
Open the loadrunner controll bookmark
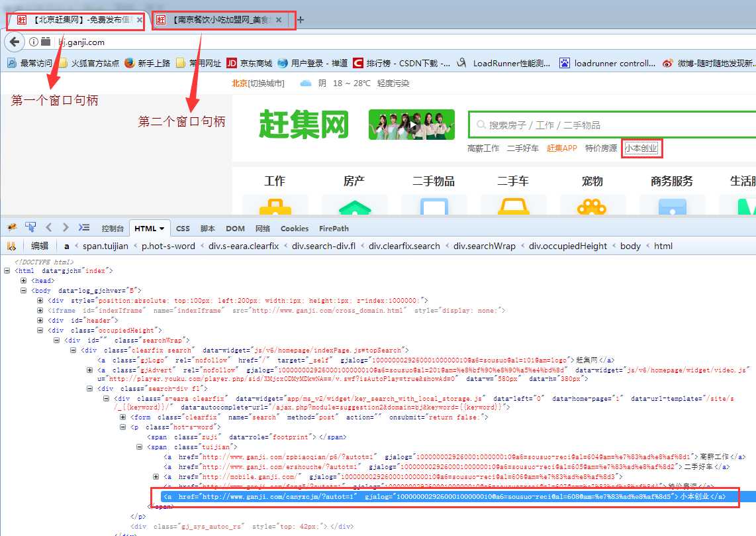(608, 63)
